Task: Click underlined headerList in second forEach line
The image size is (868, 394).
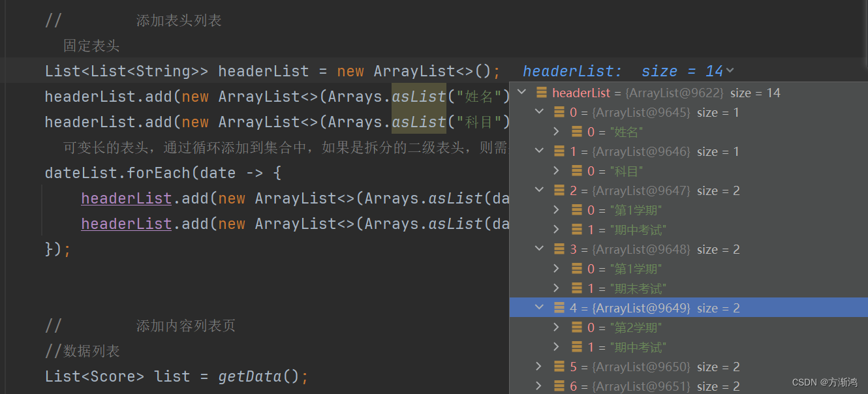Action: [x=127, y=224]
